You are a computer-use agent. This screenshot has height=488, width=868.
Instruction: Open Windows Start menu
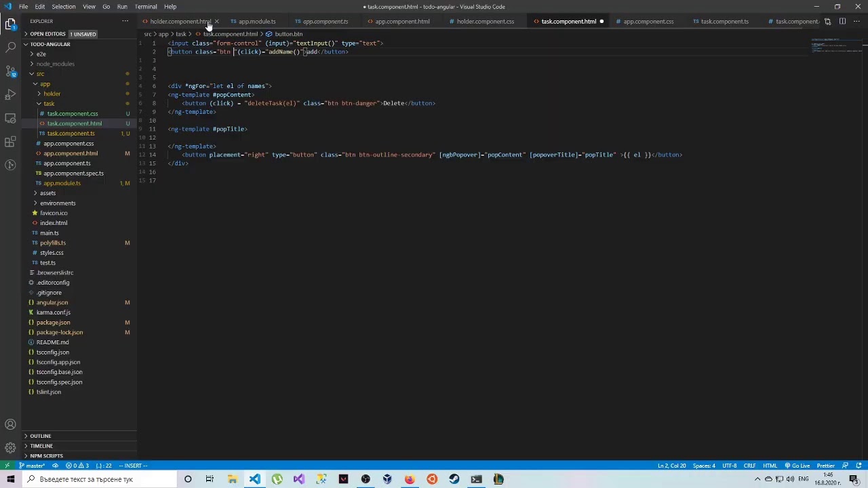click(x=10, y=479)
